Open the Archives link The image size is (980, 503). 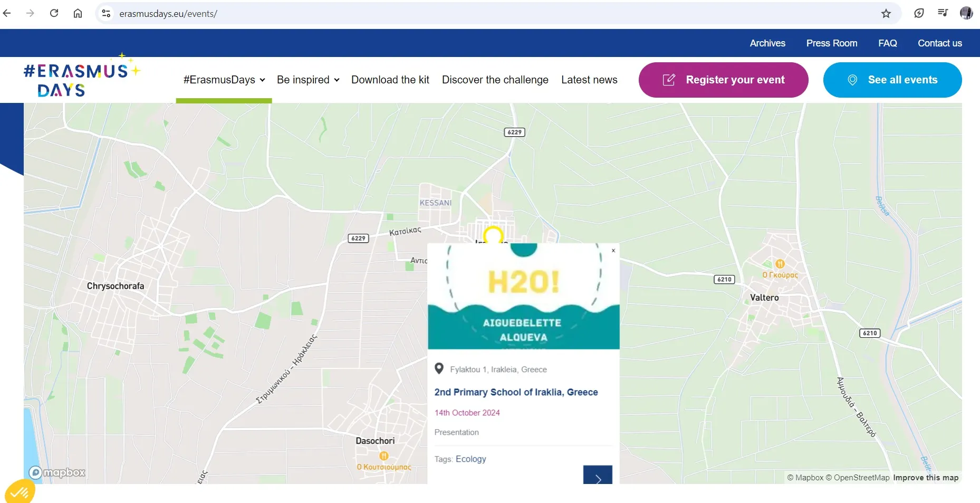pos(767,43)
